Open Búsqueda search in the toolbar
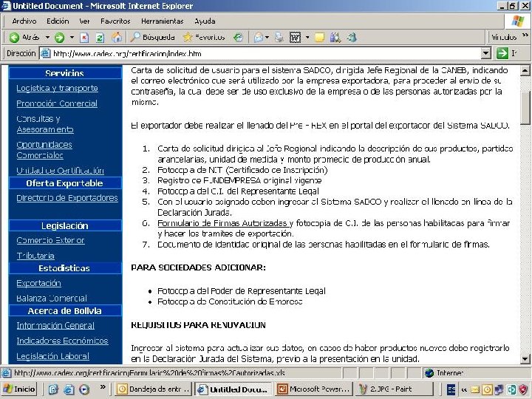Viewport: 532px width, 399px height. pyautogui.click(x=153, y=38)
